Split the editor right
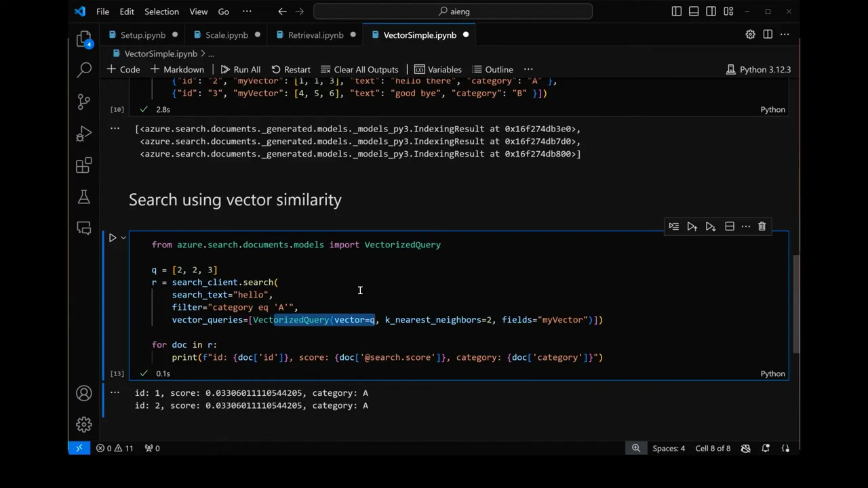 768,35
